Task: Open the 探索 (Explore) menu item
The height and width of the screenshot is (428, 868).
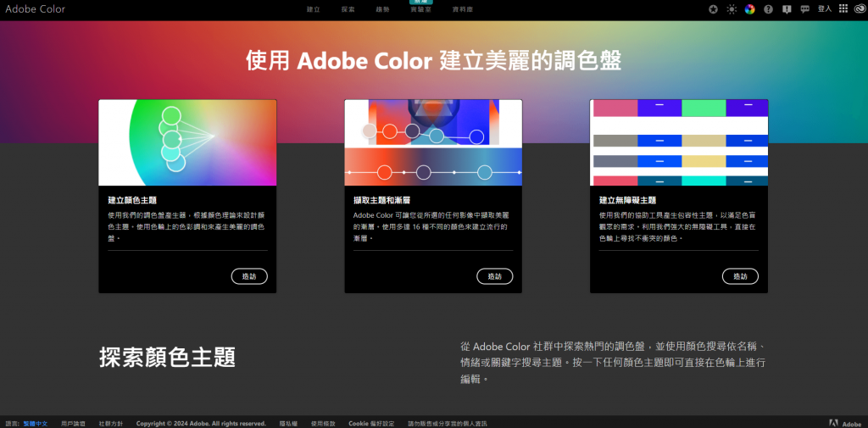Action: (x=348, y=9)
